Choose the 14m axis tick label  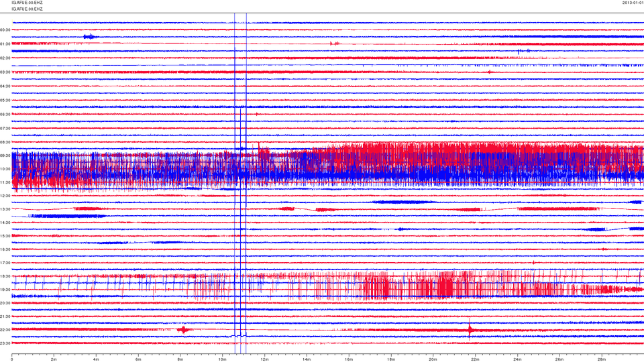click(x=307, y=359)
